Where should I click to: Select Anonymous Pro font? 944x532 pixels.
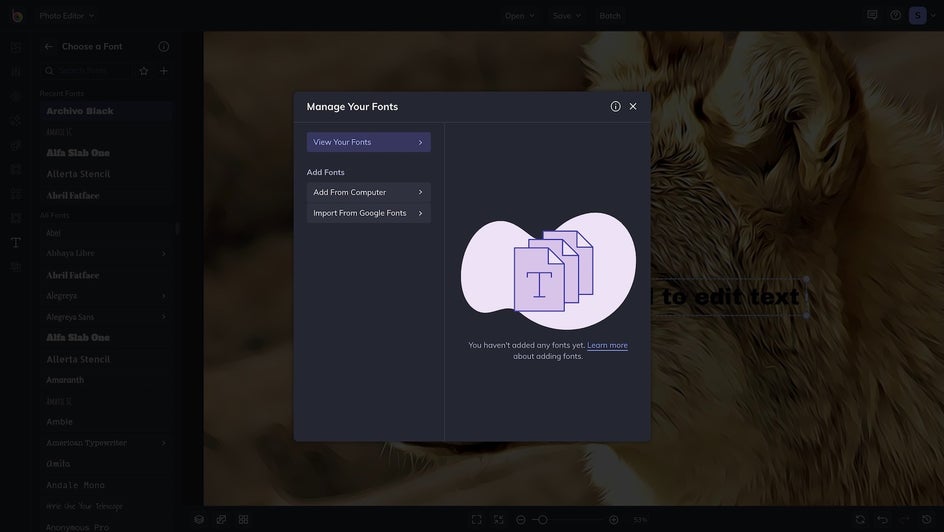click(106, 527)
